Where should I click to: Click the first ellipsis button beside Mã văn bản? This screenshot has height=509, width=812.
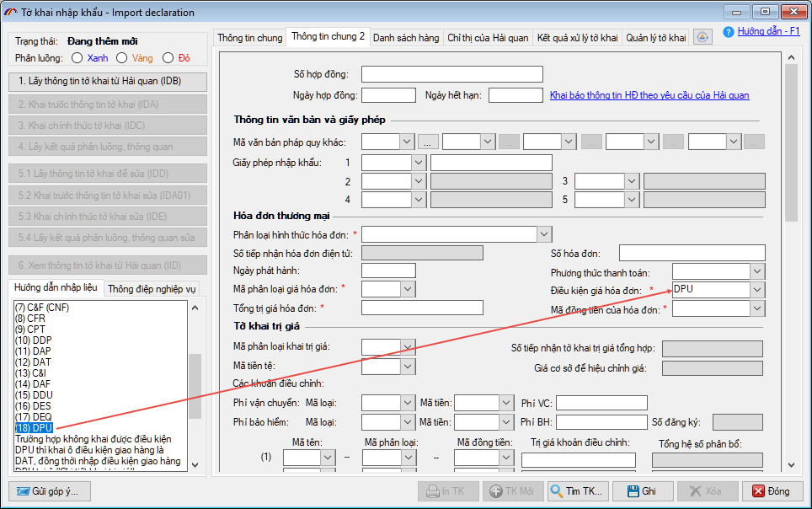(x=427, y=142)
